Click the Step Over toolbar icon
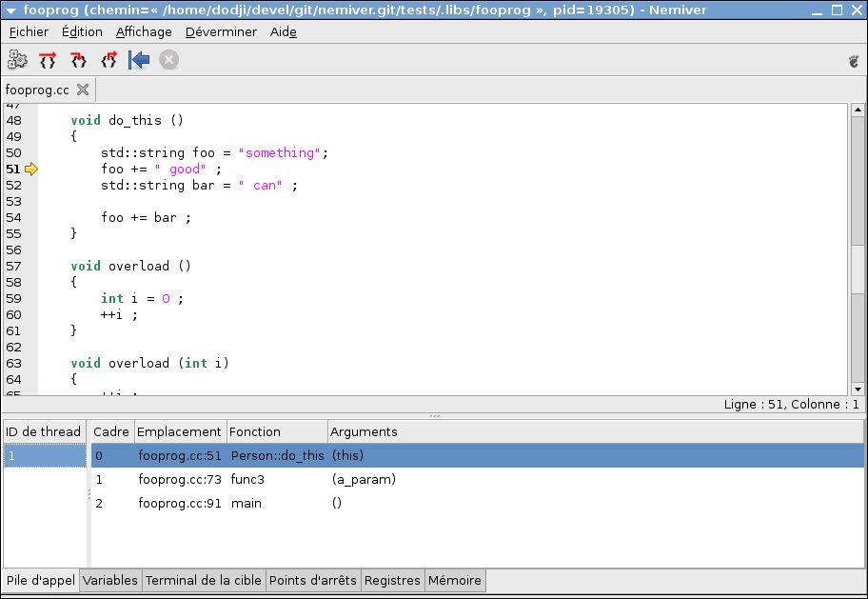Viewport: 868px width, 599px height. [x=48, y=60]
